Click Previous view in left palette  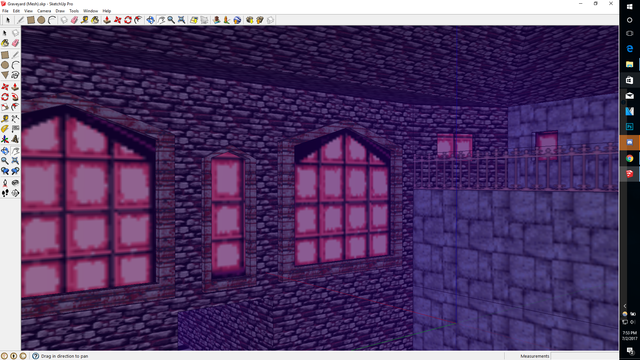5,171
